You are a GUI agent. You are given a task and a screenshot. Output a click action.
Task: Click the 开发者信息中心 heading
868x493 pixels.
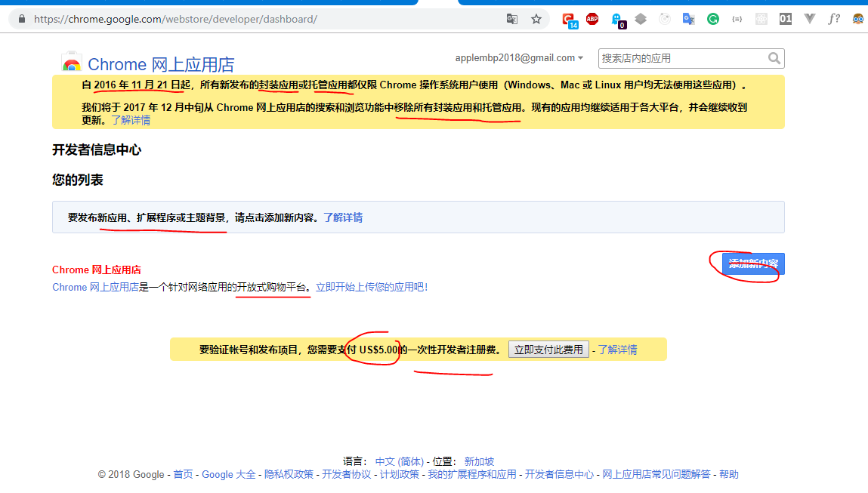[97, 150]
